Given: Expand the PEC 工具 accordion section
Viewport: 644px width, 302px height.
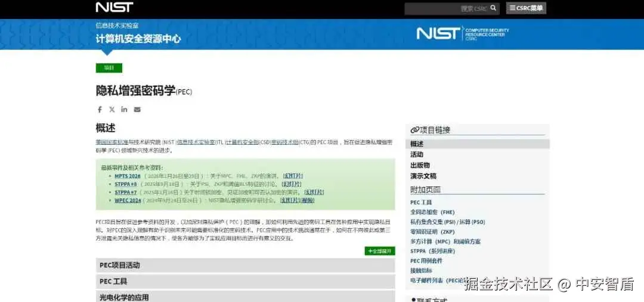Looking at the screenshot, I should pyautogui.click(x=245, y=282).
